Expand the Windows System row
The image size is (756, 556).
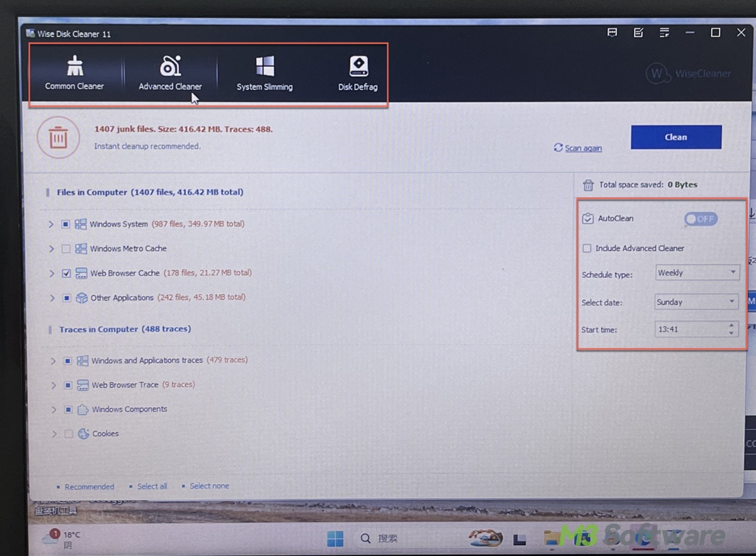(x=52, y=224)
